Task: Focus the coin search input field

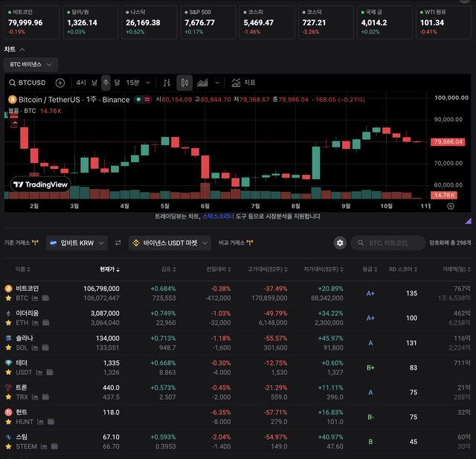Action: coord(388,243)
